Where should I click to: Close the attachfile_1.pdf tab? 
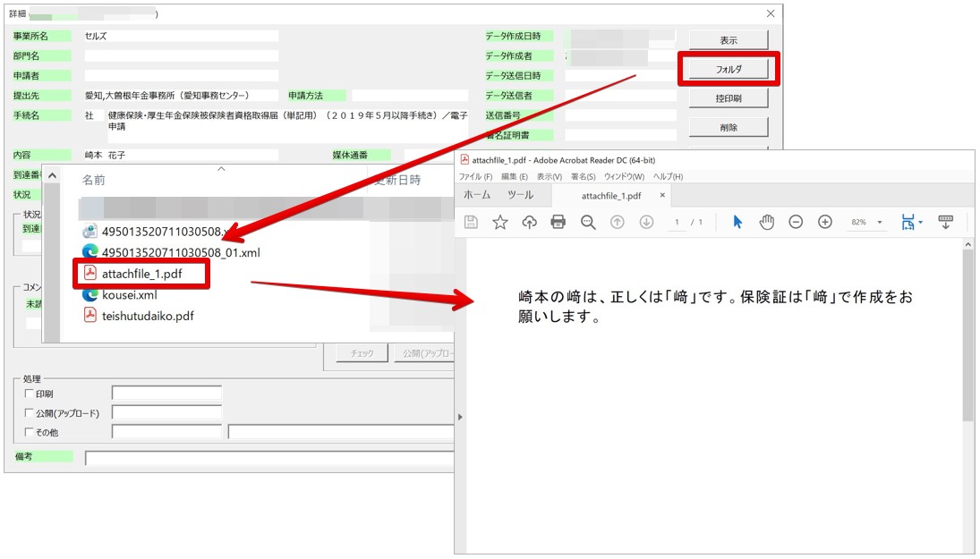[662, 195]
